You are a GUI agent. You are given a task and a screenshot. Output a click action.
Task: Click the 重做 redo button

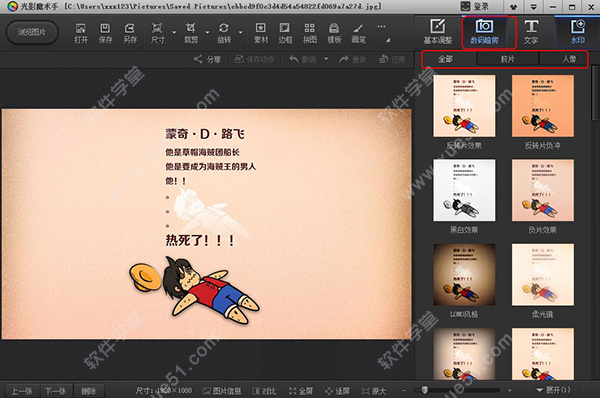click(352, 59)
